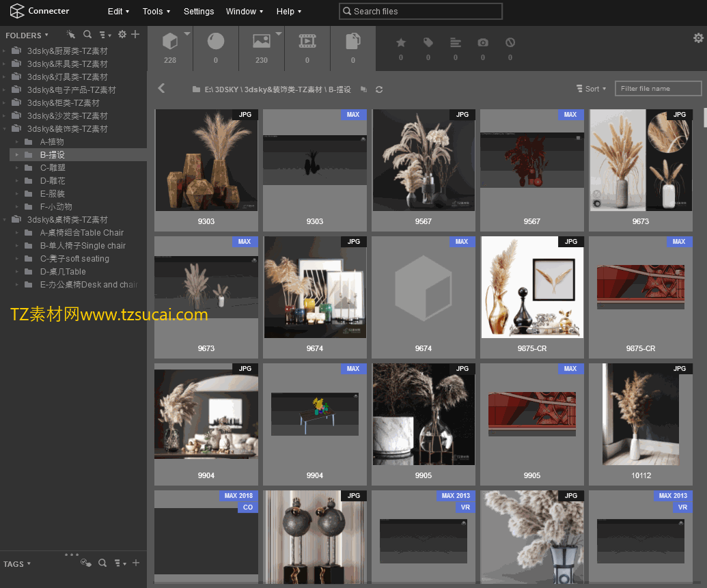Toggle the tagged files filter

[x=428, y=43]
